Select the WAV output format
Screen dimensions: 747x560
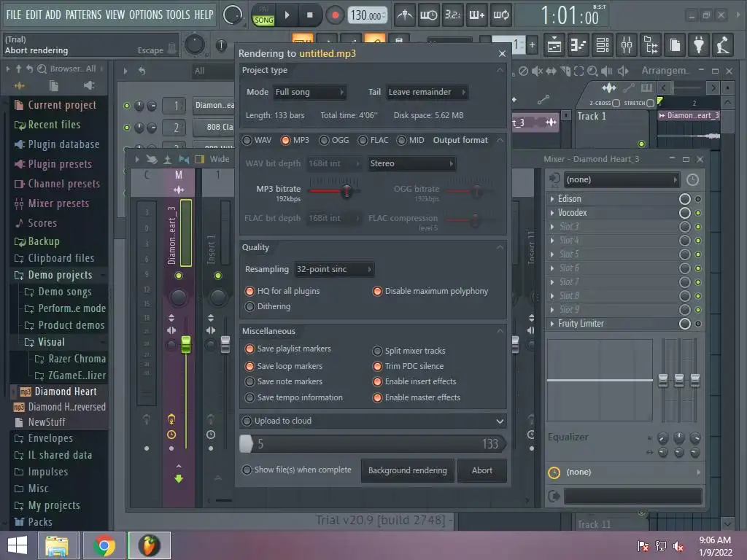(257, 140)
